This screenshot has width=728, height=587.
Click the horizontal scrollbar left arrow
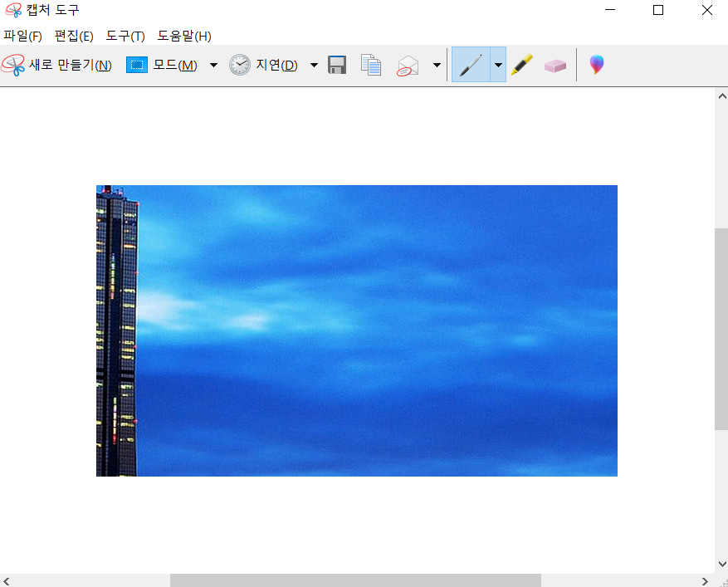(x=7, y=581)
